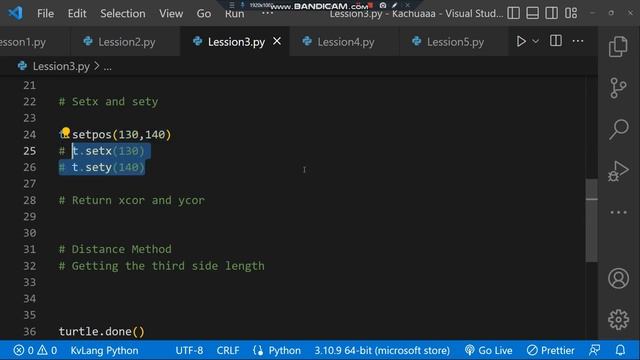Toggle the bottom panel layout
The height and width of the screenshot is (360, 640).
click(532, 13)
